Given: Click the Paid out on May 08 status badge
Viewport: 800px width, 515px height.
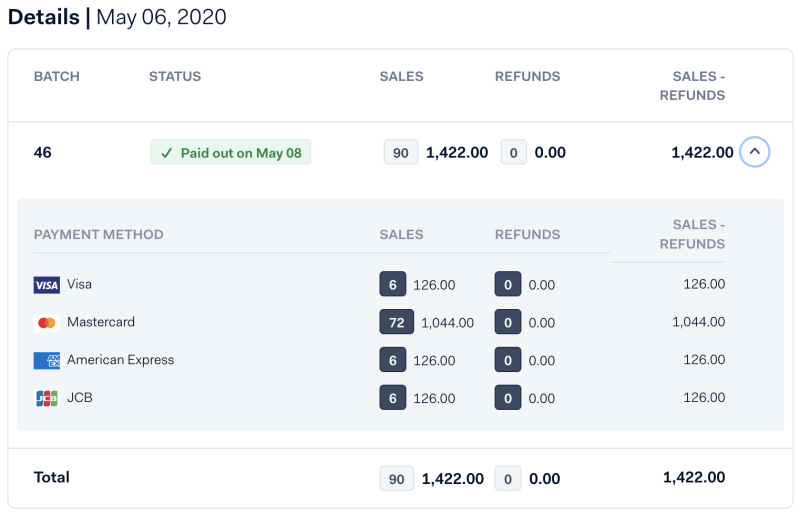Looking at the screenshot, I should click(x=231, y=153).
